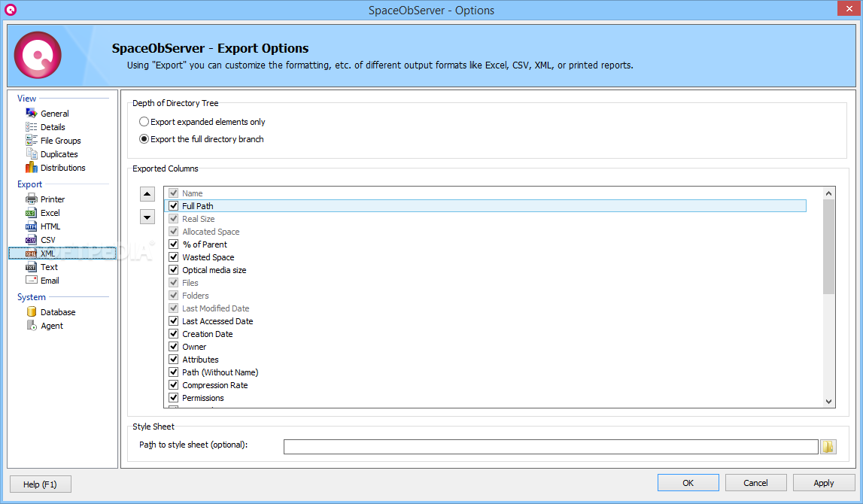
Task: Open the Agent system icon
Action: [32, 325]
